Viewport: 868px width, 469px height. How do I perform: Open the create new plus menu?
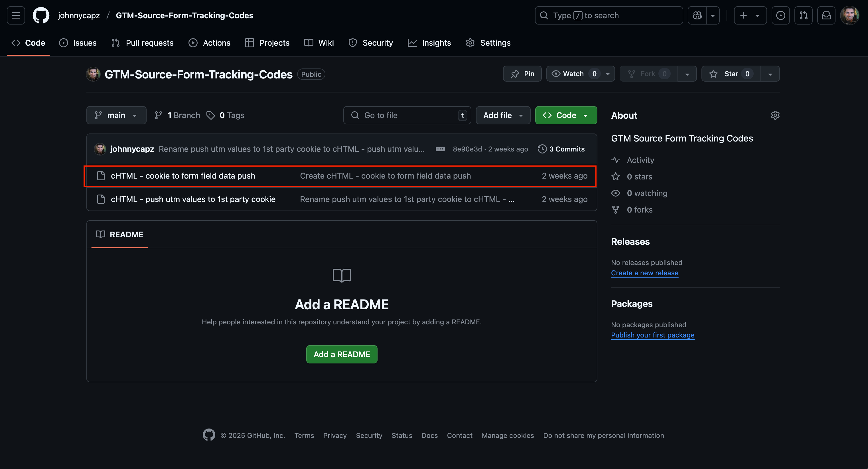[x=750, y=15]
